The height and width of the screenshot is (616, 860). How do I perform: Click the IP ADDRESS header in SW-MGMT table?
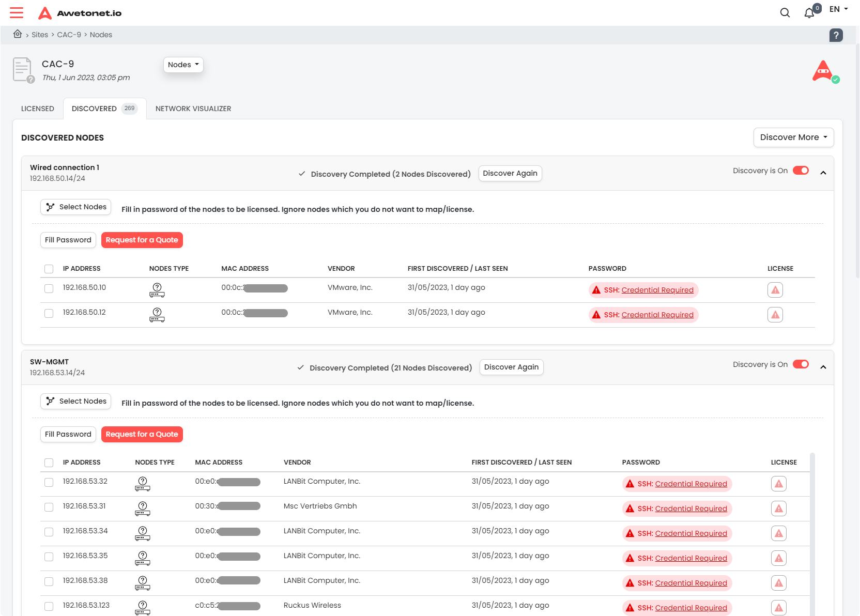(x=82, y=463)
